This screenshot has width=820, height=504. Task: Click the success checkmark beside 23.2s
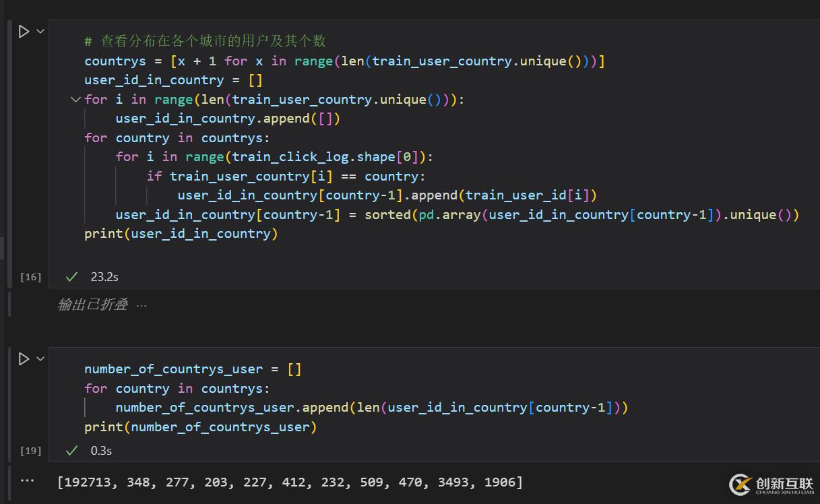(72, 277)
